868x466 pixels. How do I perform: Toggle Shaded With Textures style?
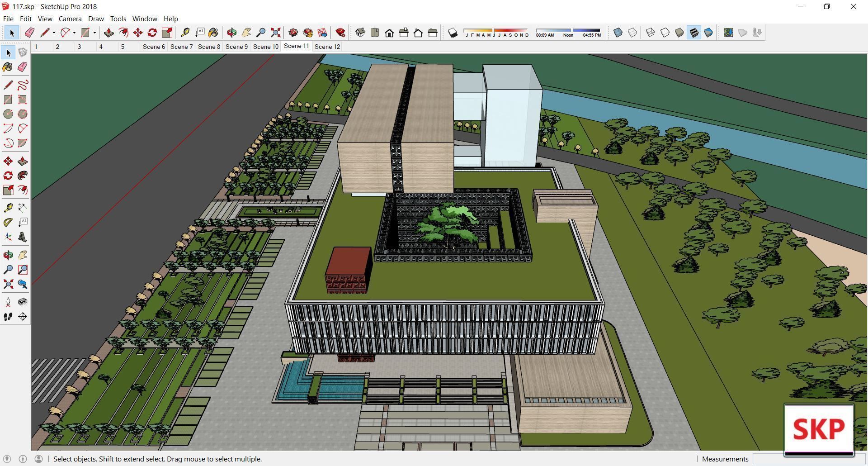click(x=694, y=33)
